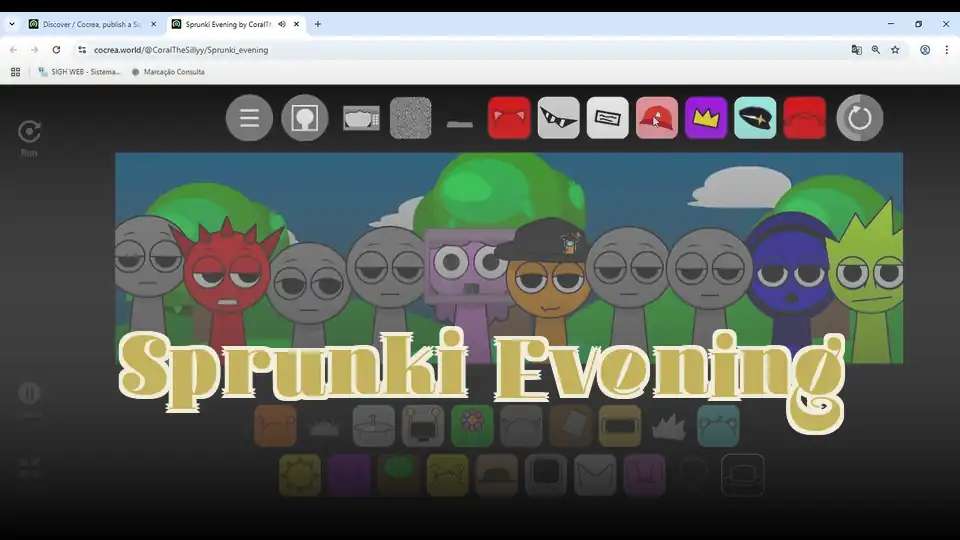Open the SIGH WEB - Sistema bookmark
Viewport: 960px width, 540px height.
[x=80, y=72]
